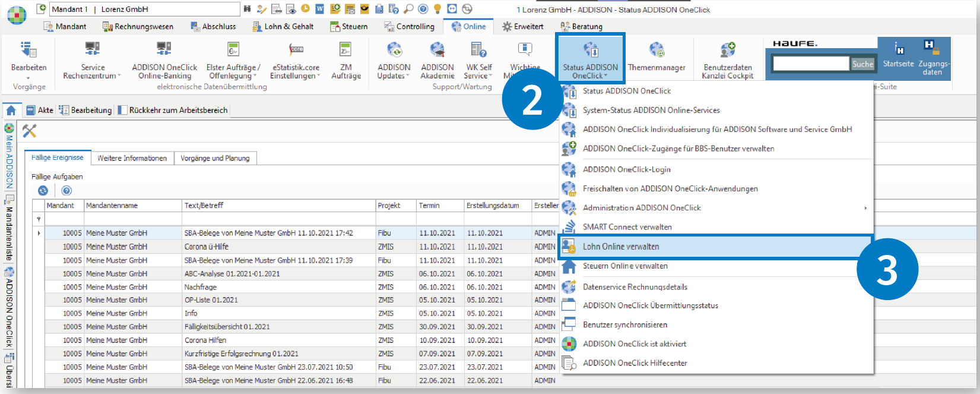Click the Akte button
This screenshot has width=980, height=394.
(40, 110)
